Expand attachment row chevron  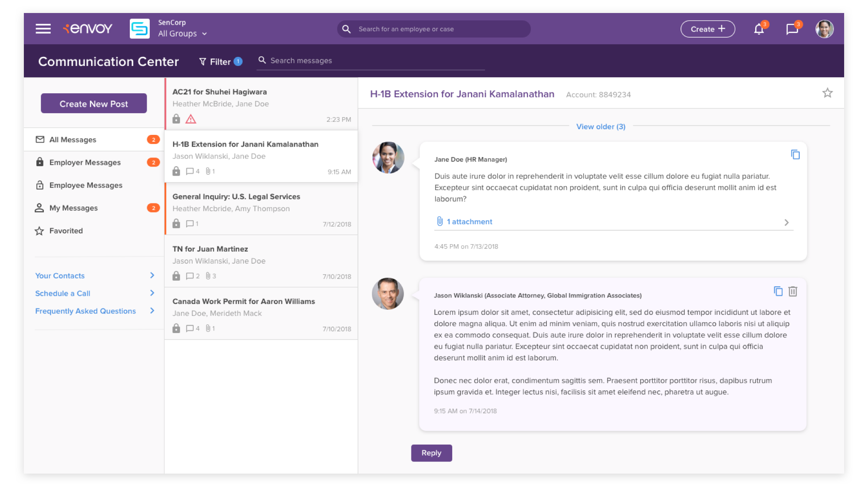pyautogui.click(x=786, y=222)
